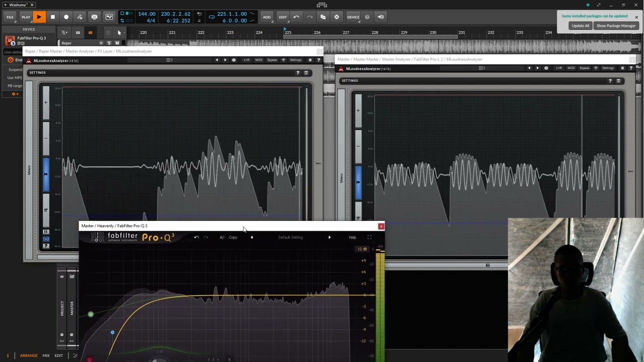Open the pointer tool dropdown

tap(119, 33)
